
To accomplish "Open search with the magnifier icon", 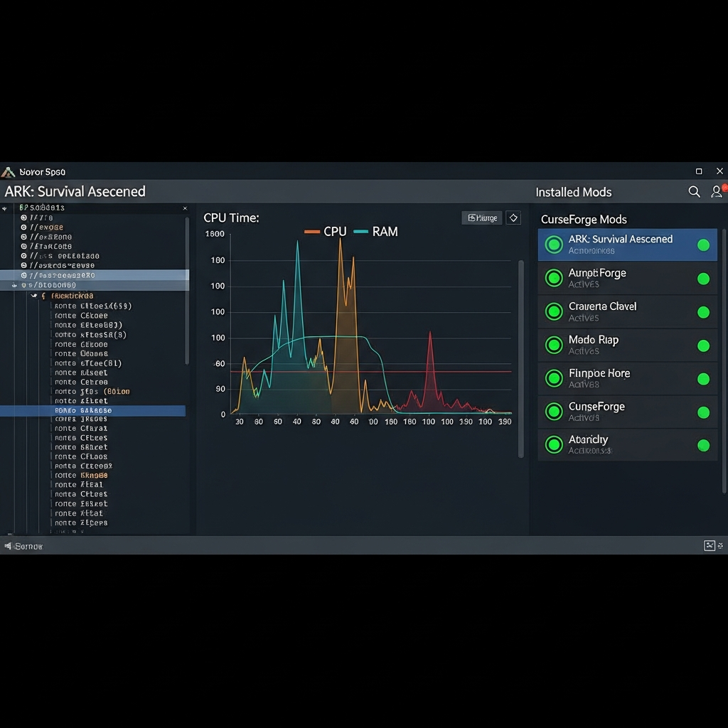I will pos(694,192).
